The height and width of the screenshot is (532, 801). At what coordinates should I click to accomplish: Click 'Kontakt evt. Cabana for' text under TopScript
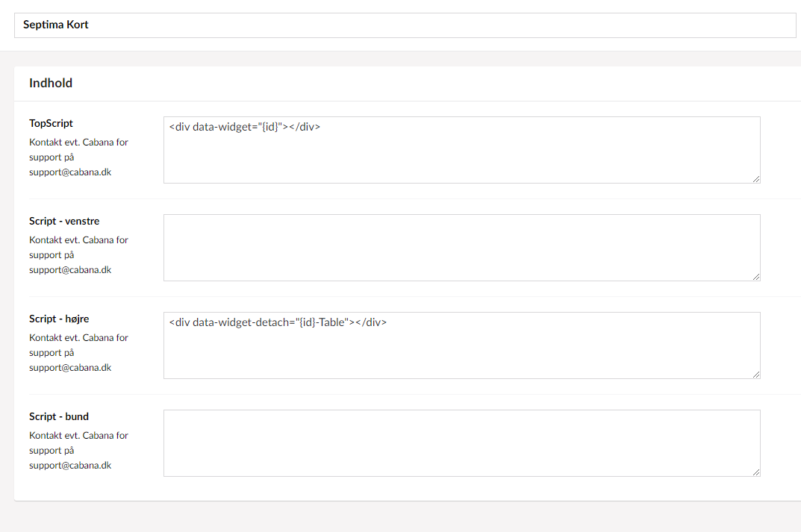(x=78, y=143)
